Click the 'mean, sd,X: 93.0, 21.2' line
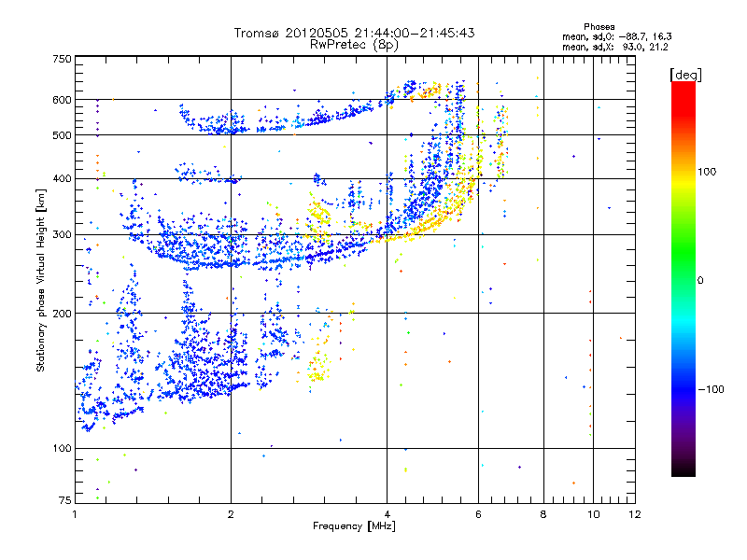747x560 pixels. [x=615, y=47]
